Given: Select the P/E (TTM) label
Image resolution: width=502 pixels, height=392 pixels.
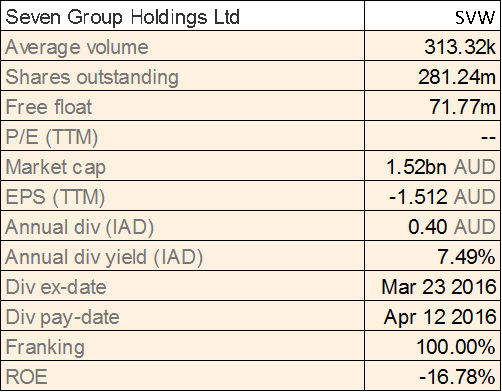Looking at the screenshot, I should [x=52, y=137].
